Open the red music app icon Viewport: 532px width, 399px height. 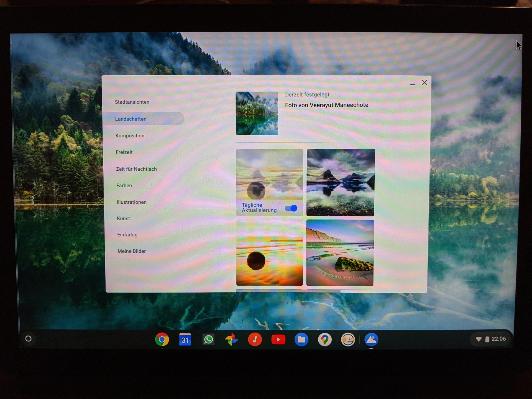click(255, 339)
